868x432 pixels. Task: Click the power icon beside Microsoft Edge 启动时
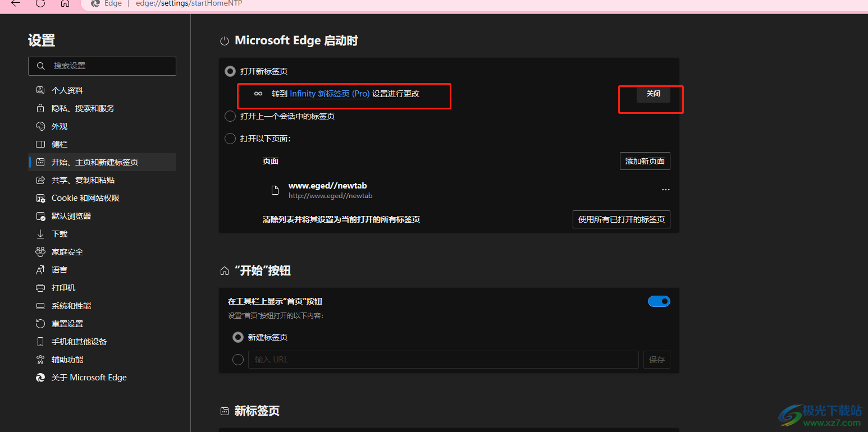(225, 41)
